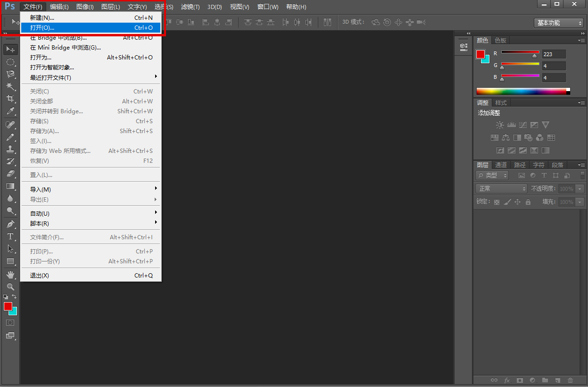Choose 退出(X) from the File menu

tap(91, 276)
